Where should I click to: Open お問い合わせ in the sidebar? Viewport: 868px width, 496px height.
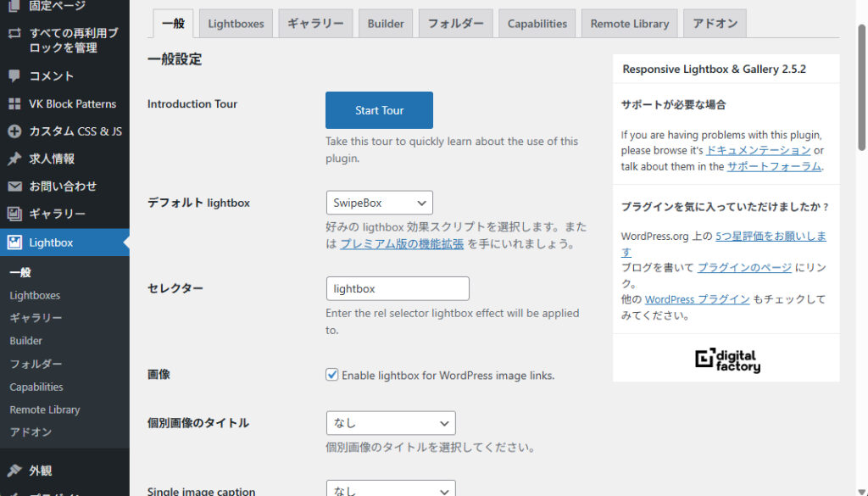(x=64, y=187)
